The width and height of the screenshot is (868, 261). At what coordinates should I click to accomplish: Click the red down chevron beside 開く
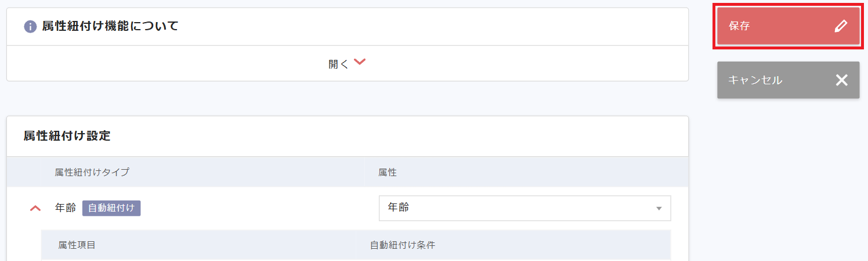point(360,62)
